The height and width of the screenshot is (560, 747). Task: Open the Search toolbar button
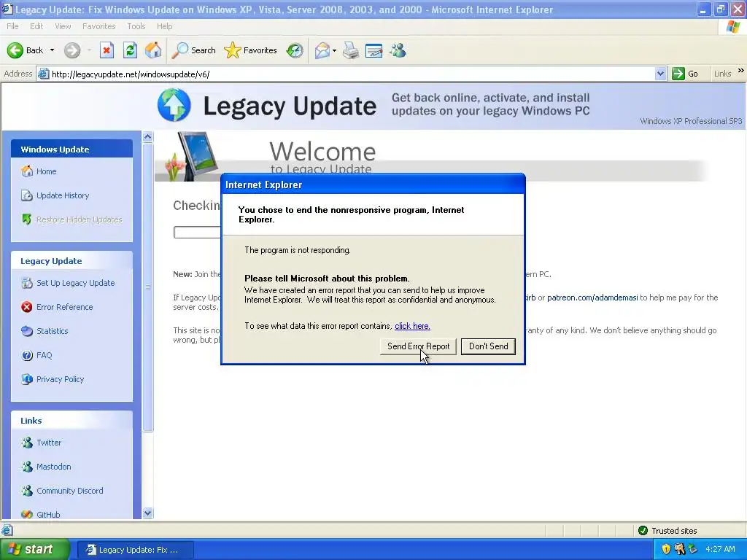click(193, 50)
